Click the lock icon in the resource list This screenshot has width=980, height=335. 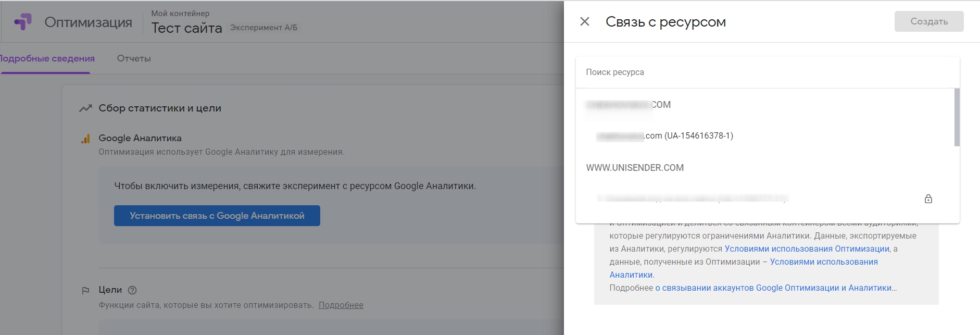[x=928, y=198]
